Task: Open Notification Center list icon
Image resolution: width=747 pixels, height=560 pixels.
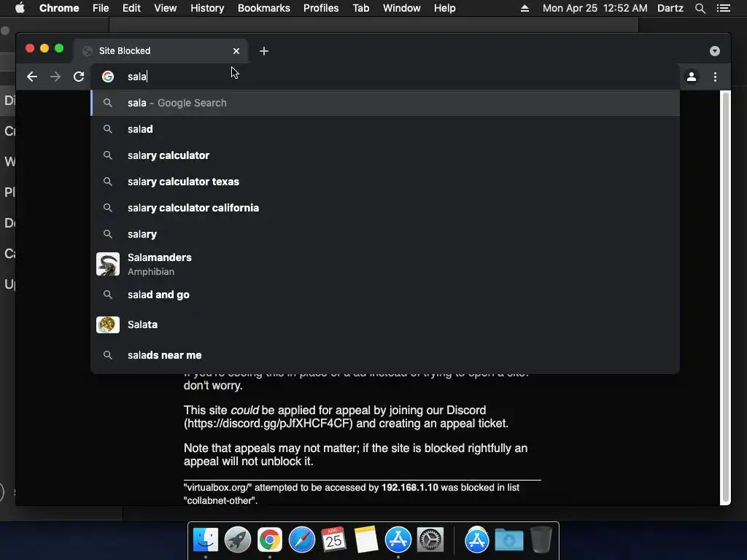Action: click(x=724, y=8)
